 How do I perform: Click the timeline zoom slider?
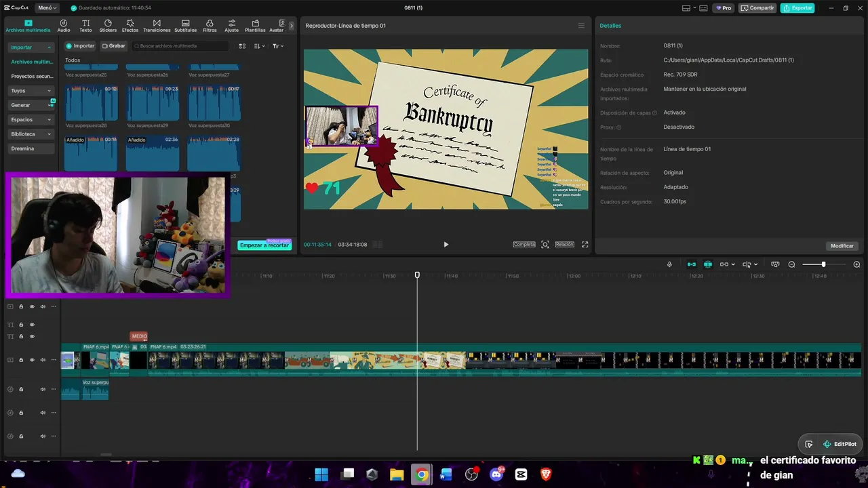click(823, 264)
